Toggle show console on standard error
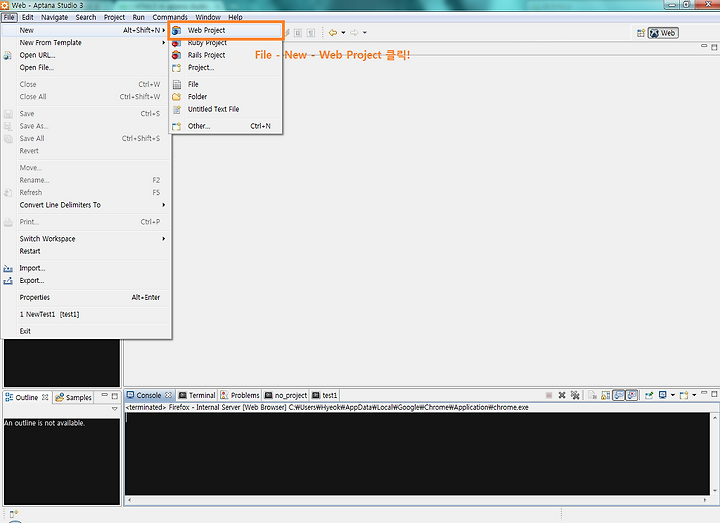This screenshot has height=523, width=720. (632, 395)
